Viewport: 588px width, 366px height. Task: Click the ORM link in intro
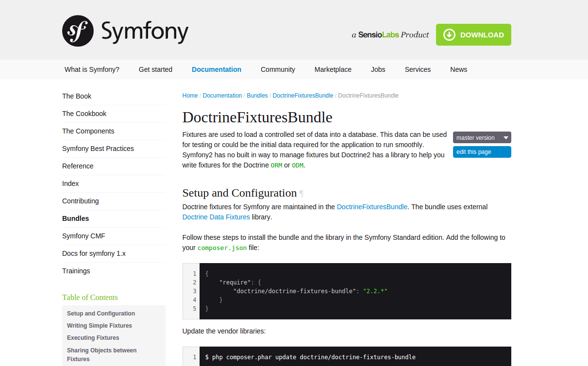pyautogui.click(x=276, y=165)
